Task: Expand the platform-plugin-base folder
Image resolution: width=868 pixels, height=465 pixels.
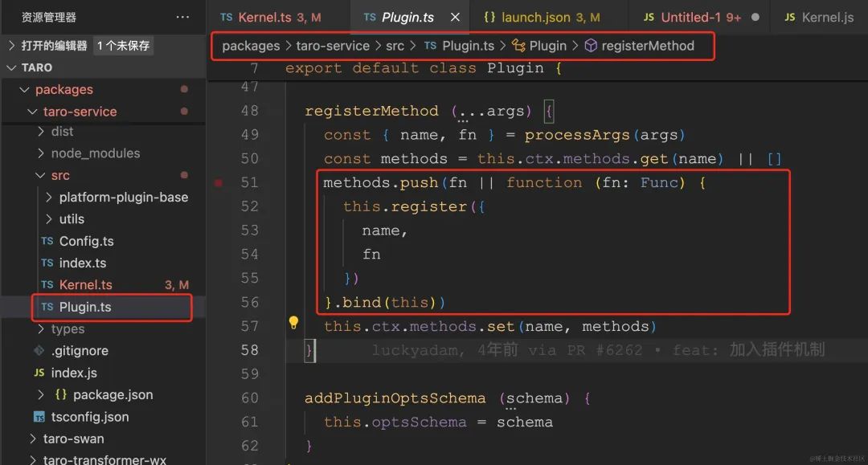Action: point(49,197)
